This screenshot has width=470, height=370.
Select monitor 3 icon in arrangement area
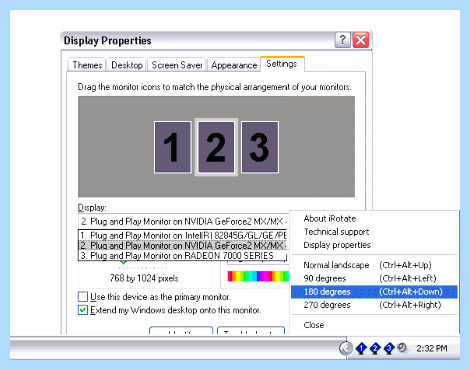(260, 147)
